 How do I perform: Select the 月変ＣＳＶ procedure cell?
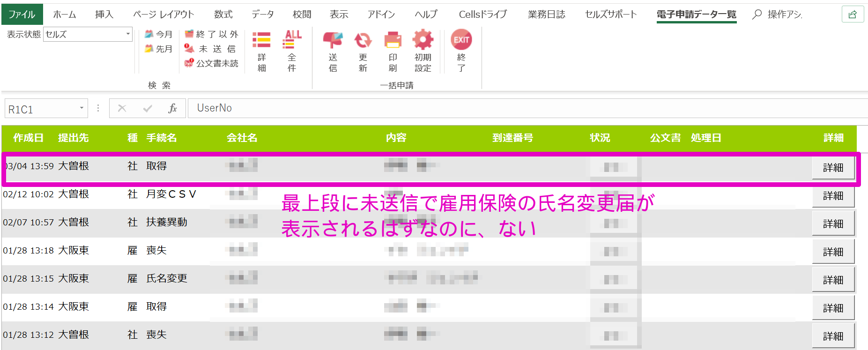[171, 194]
